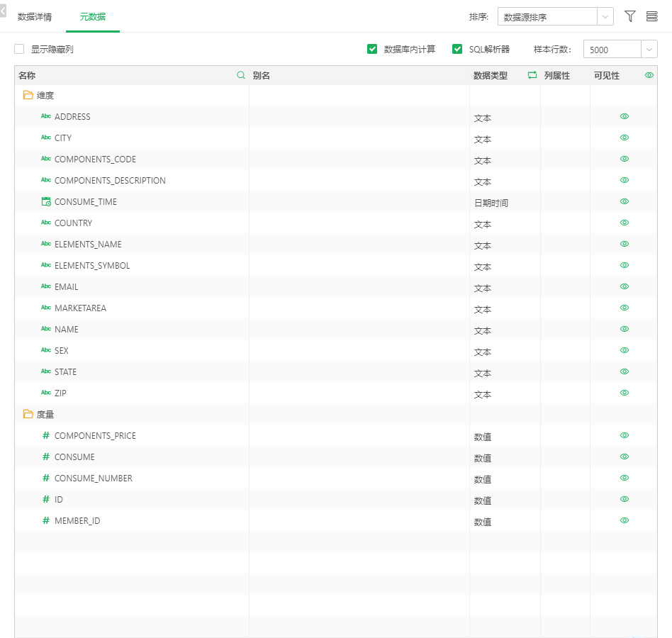Select the 元数据 tab
This screenshot has width=672, height=638.
[x=93, y=16]
